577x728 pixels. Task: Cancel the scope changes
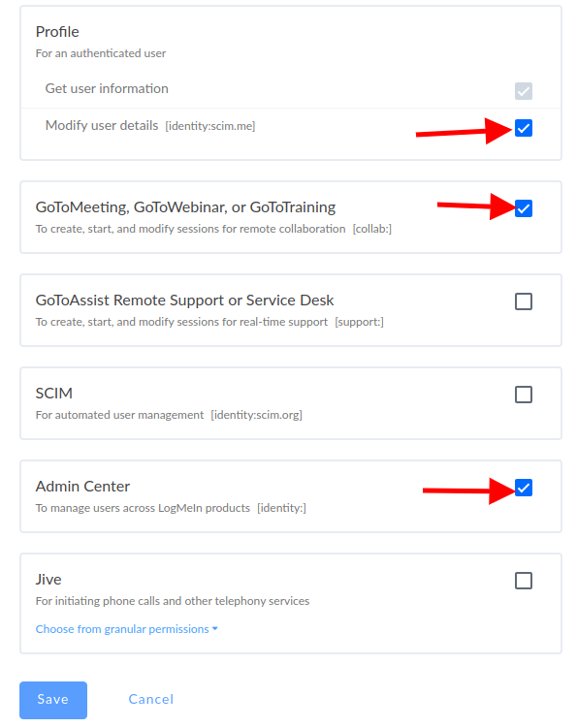click(x=151, y=699)
